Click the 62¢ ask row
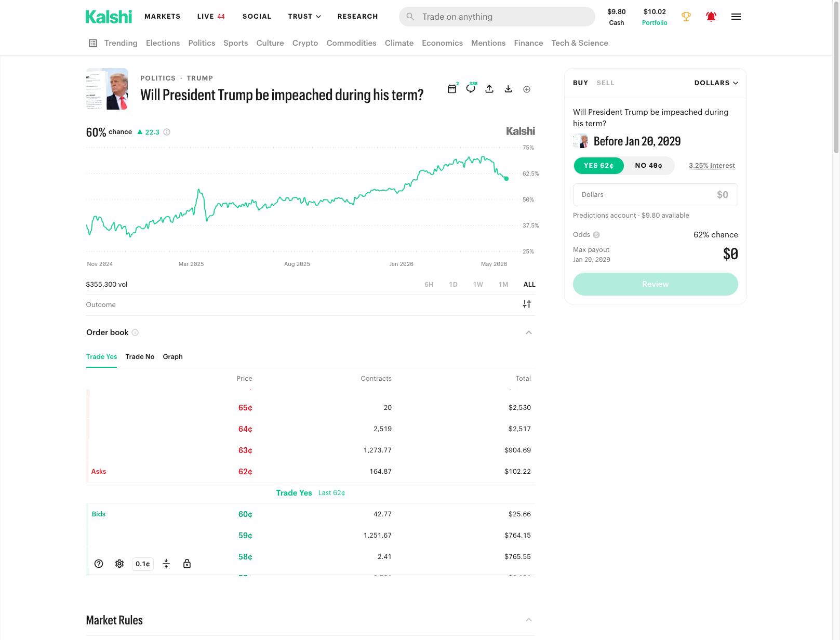840x640 pixels. click(x=311, y=472)
